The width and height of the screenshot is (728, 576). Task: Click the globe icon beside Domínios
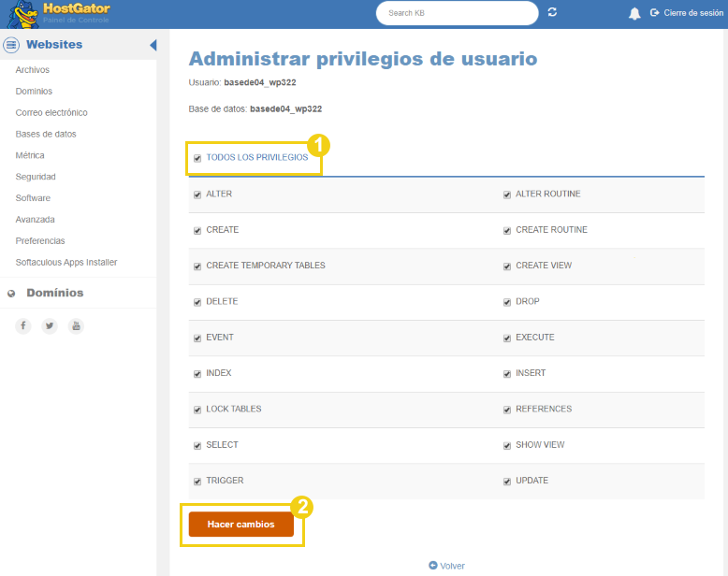[x=11, y=293]
